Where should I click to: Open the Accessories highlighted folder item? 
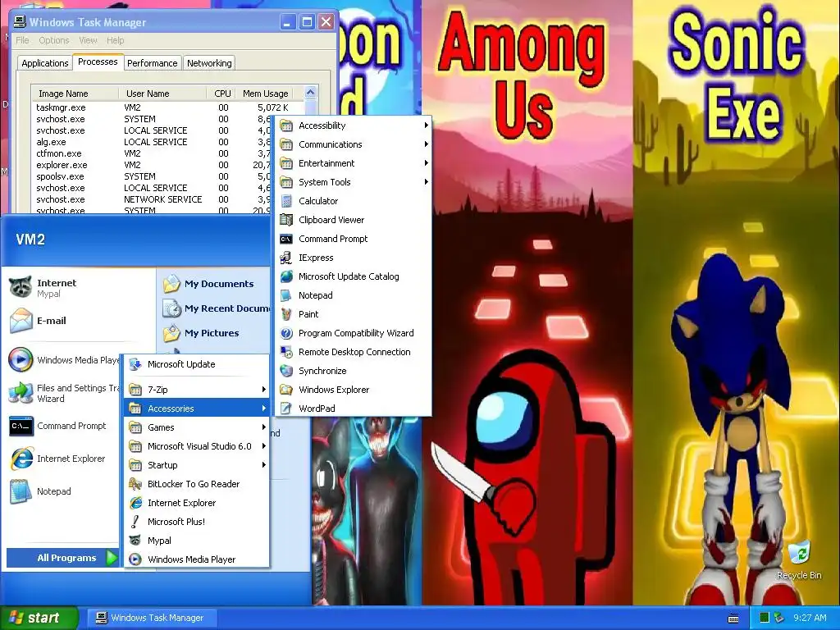[x=196, y=409]
